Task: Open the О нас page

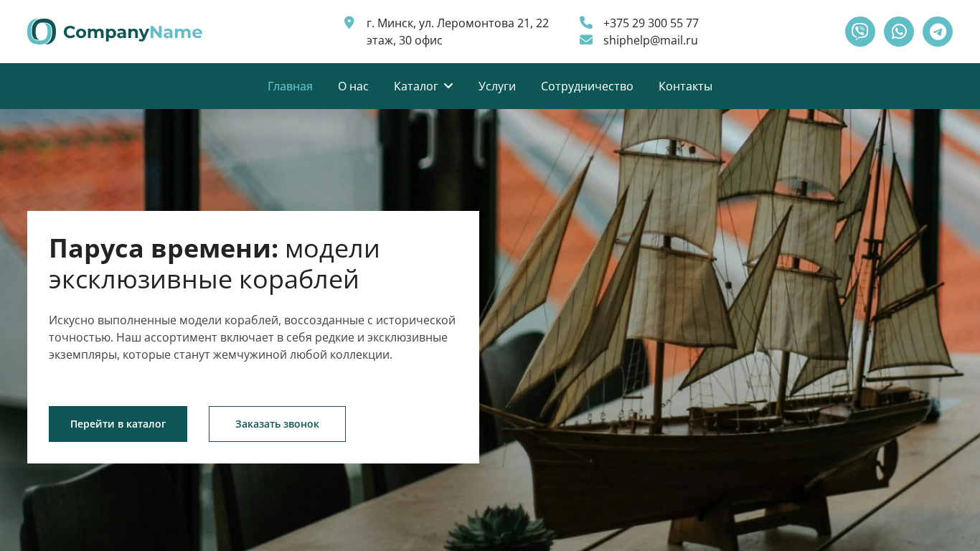Action: pos(353,86)
